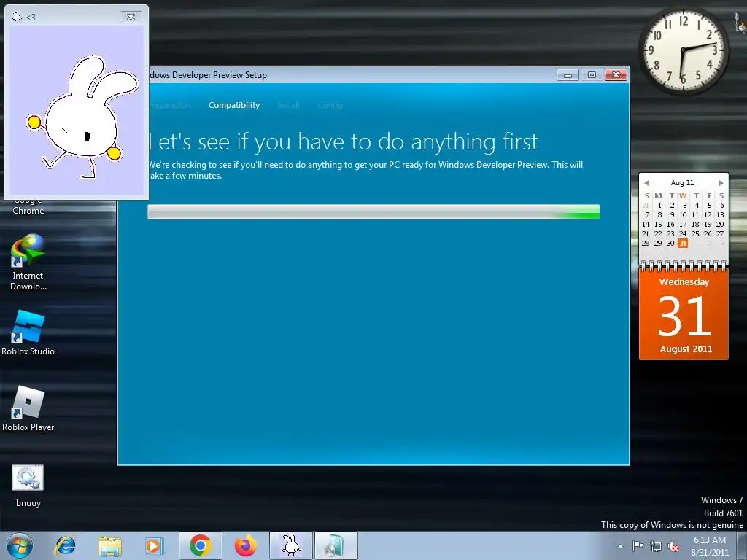
Task: Switch to the bunny app taskbar button
Action: click(291, 545)
